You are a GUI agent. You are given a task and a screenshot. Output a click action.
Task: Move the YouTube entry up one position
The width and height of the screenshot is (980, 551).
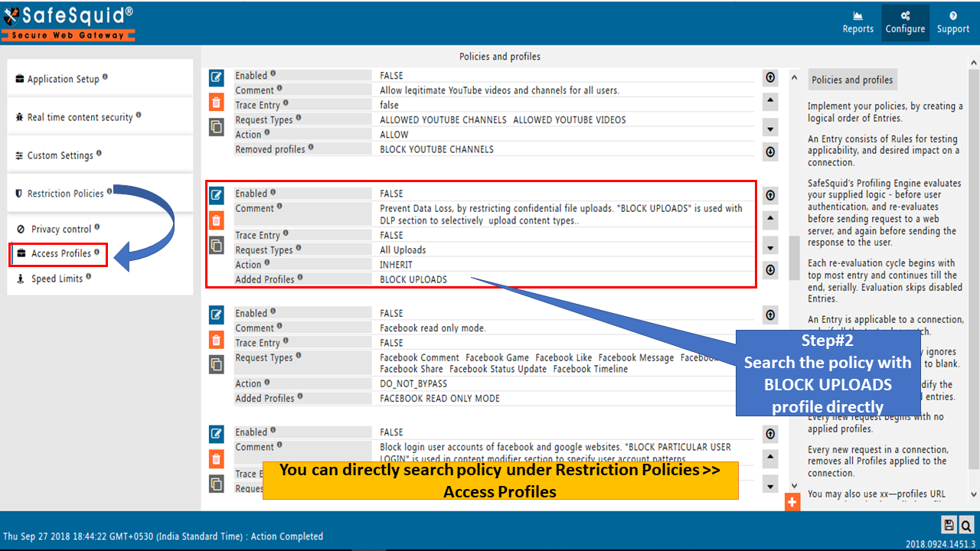click(770, 101)
